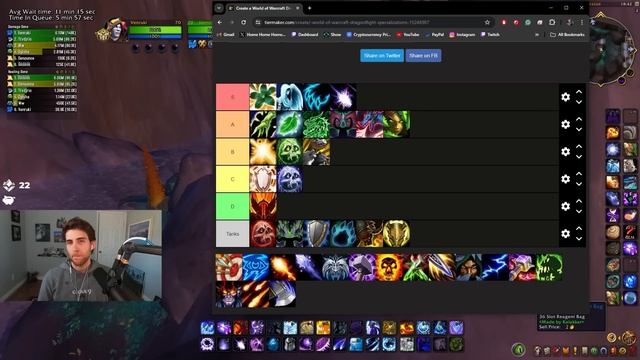Expand the bookmarks overflow chevron
This screenshot has width=640, height=360.
537,35
